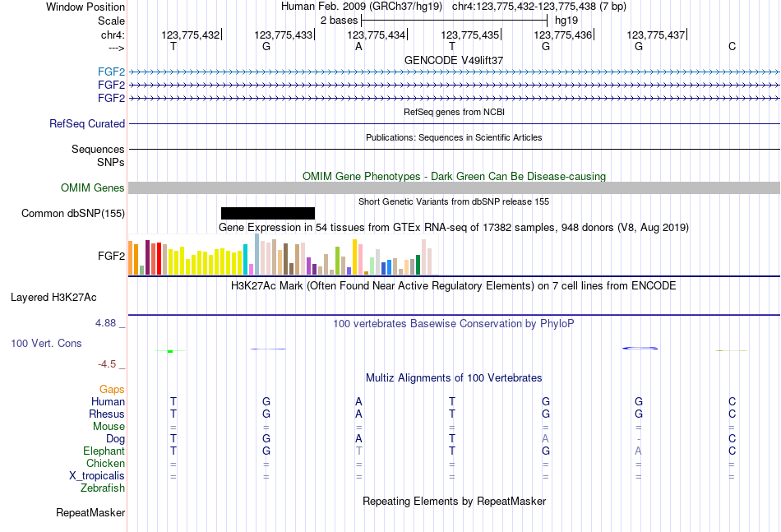Click the -4.5 PhyloP lower limit value

point(107,364)
